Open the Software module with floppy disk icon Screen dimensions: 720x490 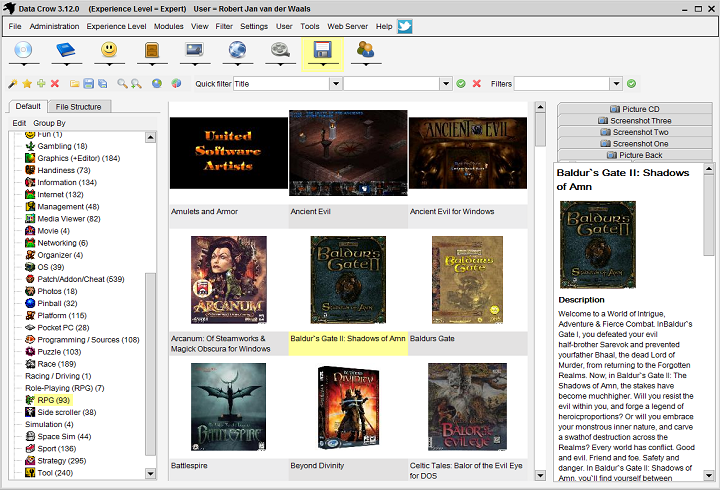coord(322,50)
